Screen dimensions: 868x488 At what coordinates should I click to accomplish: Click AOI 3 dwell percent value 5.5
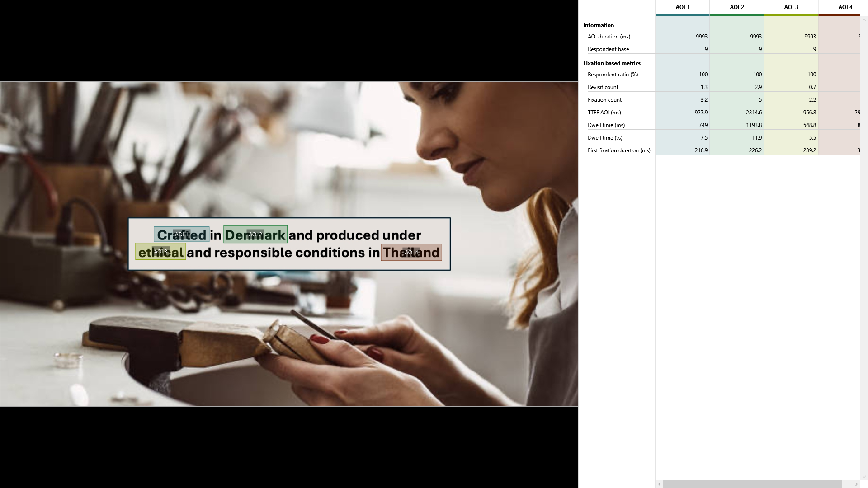click(812, 138)
